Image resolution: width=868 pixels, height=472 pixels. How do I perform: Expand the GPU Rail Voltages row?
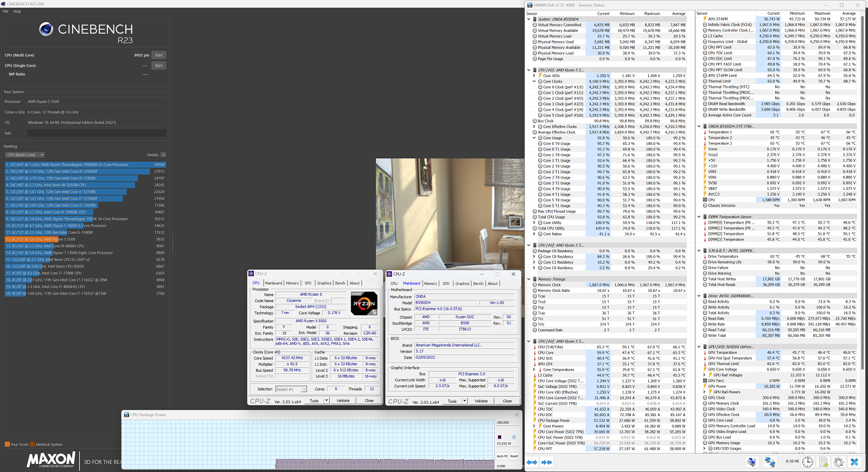[705, 375]
